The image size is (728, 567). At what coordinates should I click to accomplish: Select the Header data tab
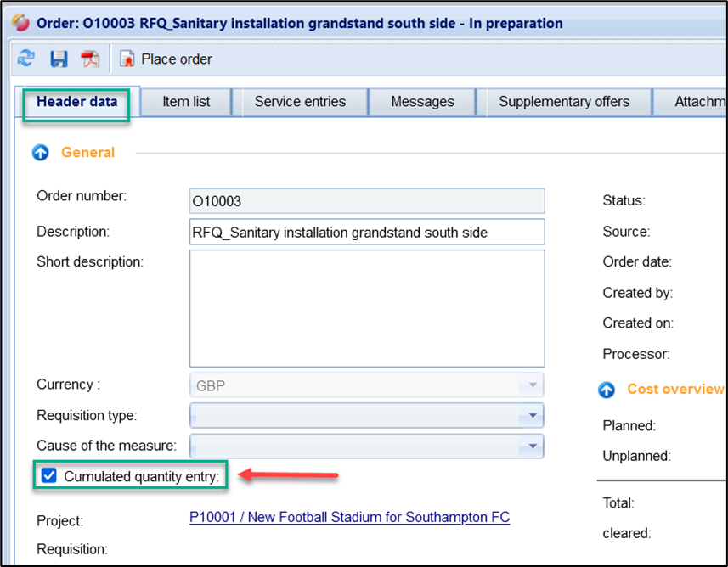77,102
